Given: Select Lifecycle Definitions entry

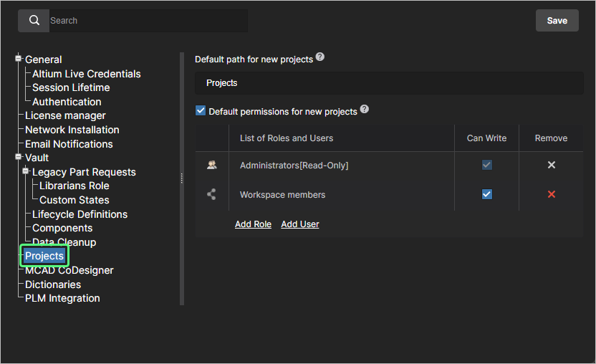Looking at the screenshot, I should tap(80, 214).
